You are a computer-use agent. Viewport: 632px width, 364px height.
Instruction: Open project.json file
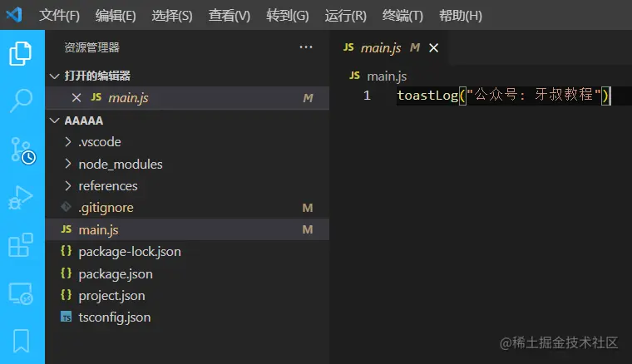tap(187, 296)
